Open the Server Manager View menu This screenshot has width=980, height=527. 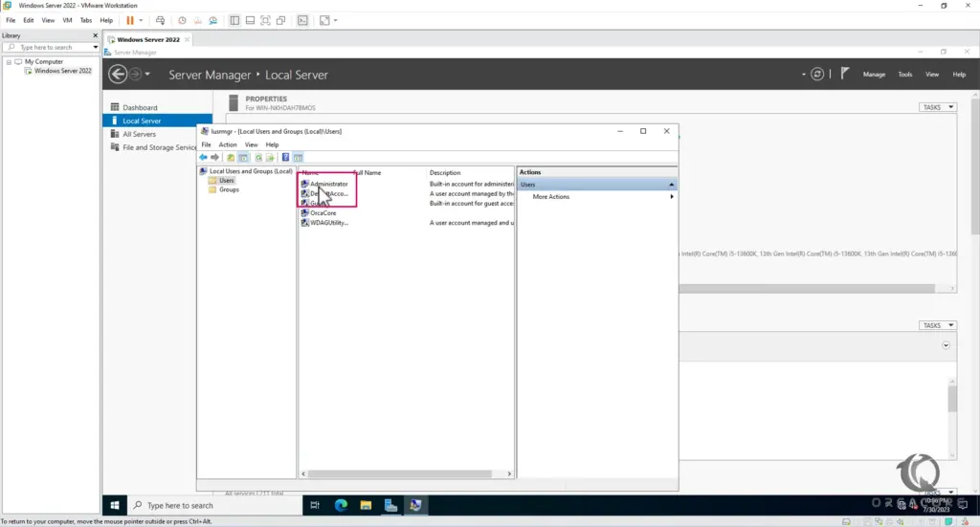tap(932, 75)
